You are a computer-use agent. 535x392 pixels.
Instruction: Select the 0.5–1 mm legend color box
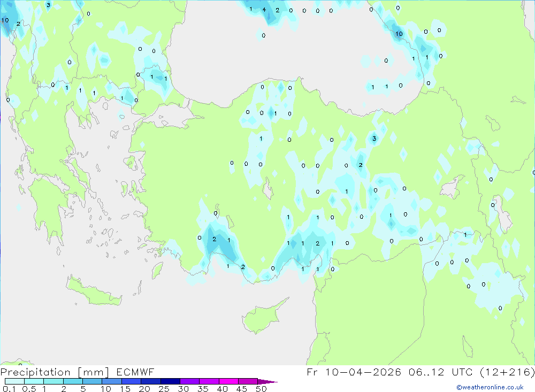(34, 381)
